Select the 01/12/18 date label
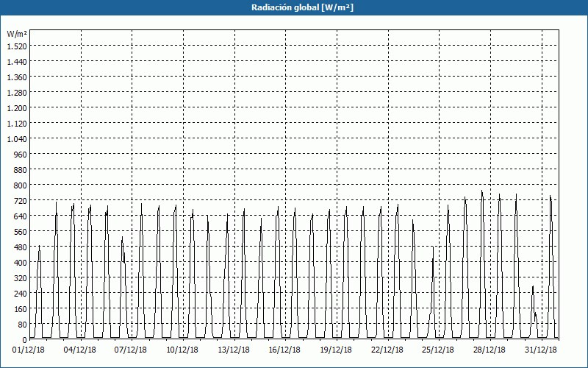This screenshot has width=588, height=368. (29, 350)
